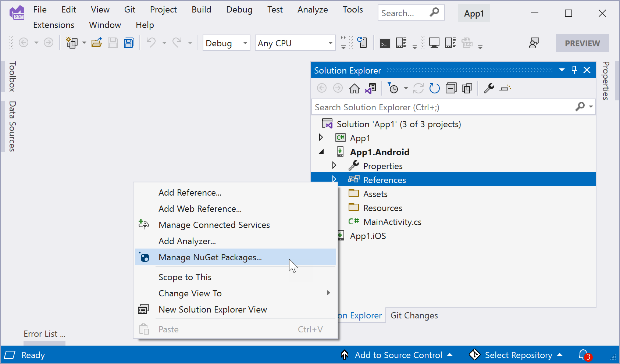Toggle Preview Selected Items in Solution Explorer

pyautogui.click(x=505, y=89)
